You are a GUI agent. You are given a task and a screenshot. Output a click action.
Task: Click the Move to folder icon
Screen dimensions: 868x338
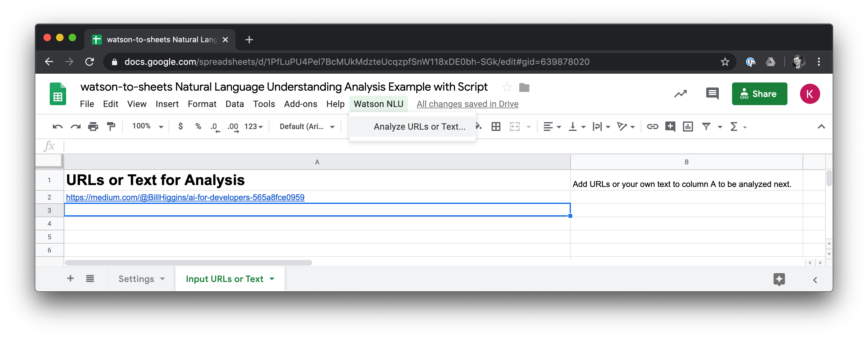click(x=524, y=87)
